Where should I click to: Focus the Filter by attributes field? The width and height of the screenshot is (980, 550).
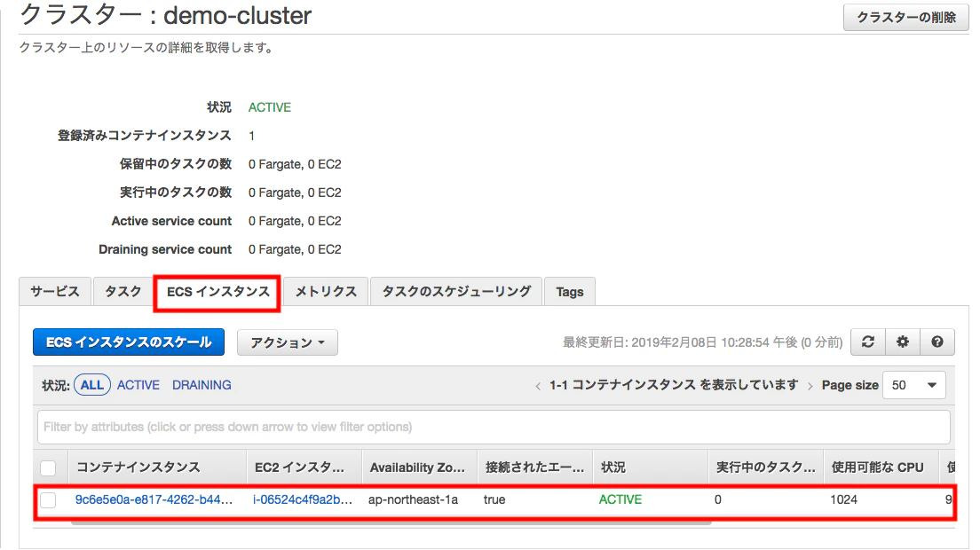click(494, 427)
